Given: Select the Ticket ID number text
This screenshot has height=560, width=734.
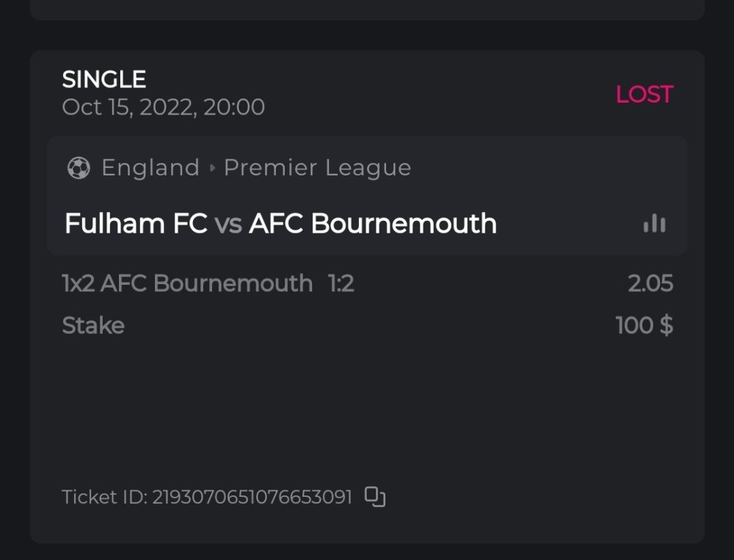Looking at the screenshot, I should pyautogui.click(x=252, y=497).
